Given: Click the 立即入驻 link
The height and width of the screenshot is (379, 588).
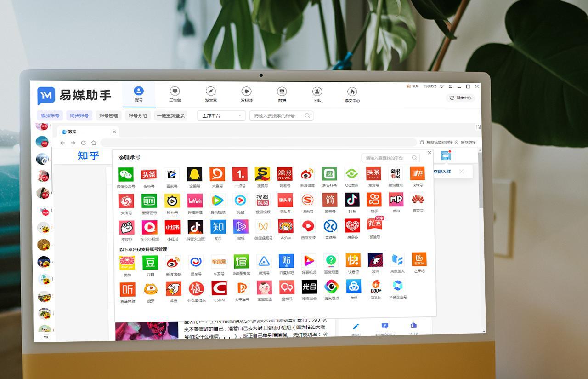Looking at the screenshot, I should point(442,172).
